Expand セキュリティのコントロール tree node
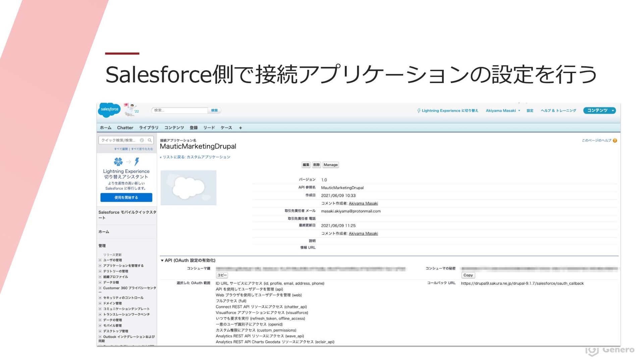644x362 pixels. [x=100, y=298]
